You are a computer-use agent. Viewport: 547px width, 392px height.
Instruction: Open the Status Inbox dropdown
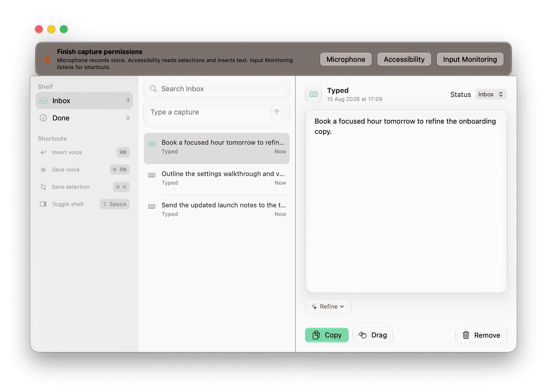[491, 94]
